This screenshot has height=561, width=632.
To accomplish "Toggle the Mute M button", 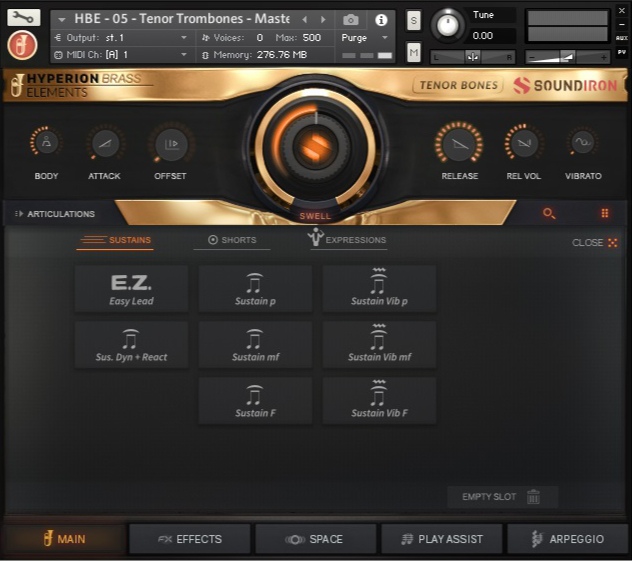I will (x=414, y=52).
